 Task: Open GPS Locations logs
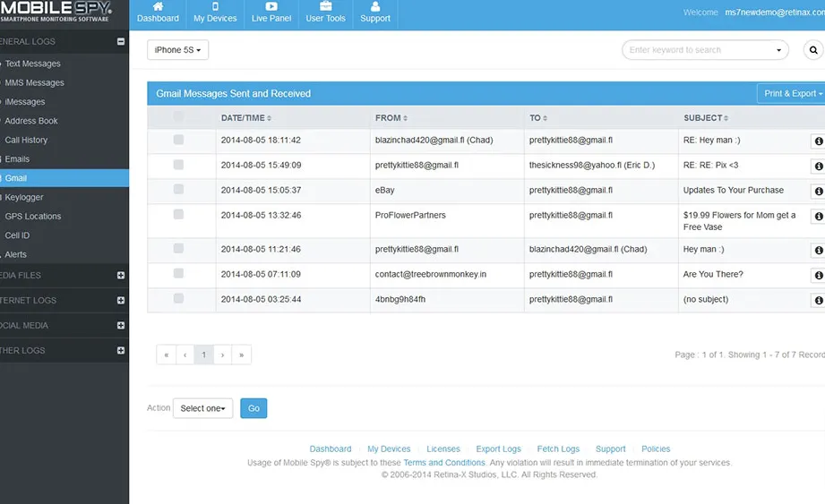click(x=32, y=217)
